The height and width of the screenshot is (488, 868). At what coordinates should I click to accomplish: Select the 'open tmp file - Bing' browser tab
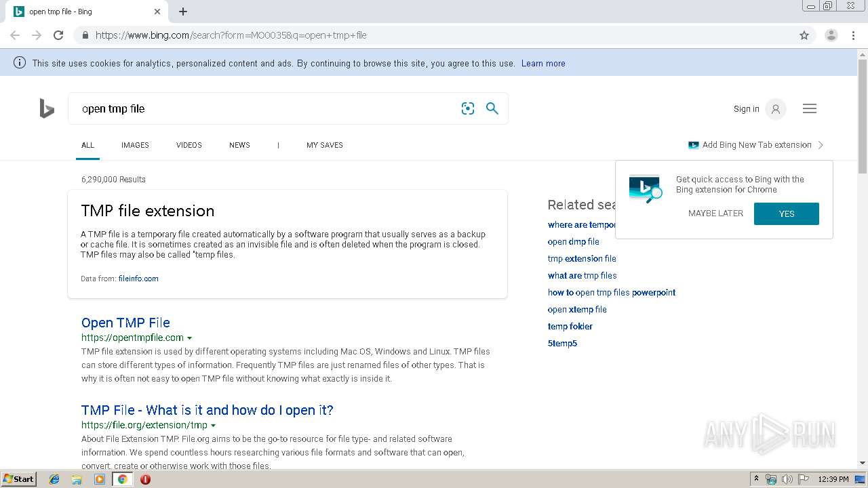point(87,12)
